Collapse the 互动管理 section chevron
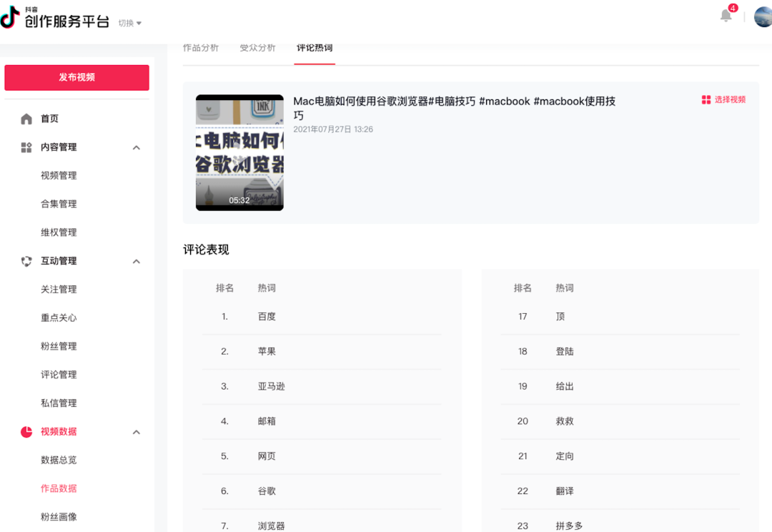Image resolution: width=772 pixels, height=532 pixels. 137,261
